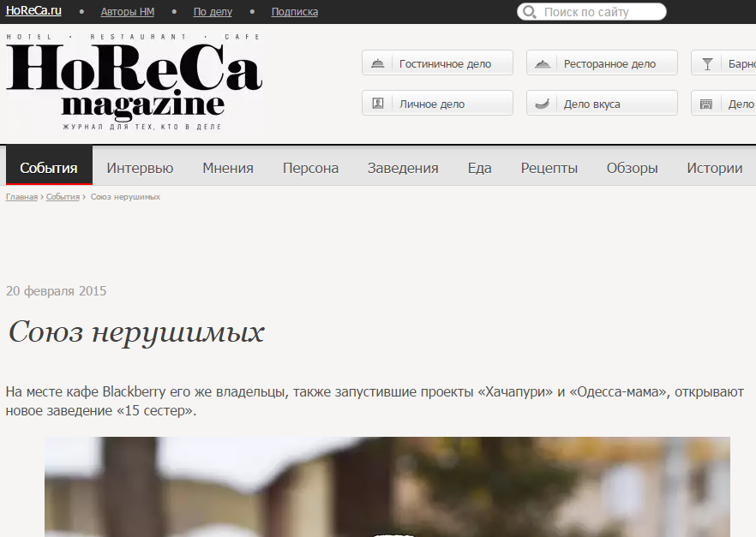The image size is (756, 537).
Task: Open the Рецепты tab
Action: [549, 168]
